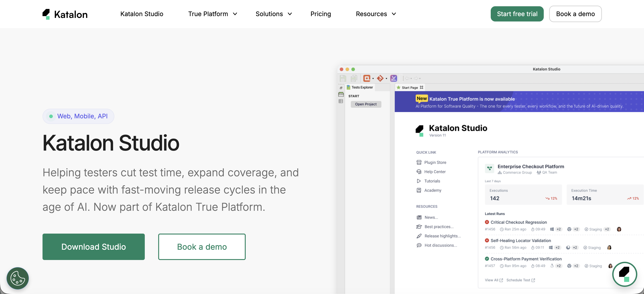Click the Save icon in Studio toolbar
The height and width of the screenshot is (294, 644).
click(x=343, y=79)
